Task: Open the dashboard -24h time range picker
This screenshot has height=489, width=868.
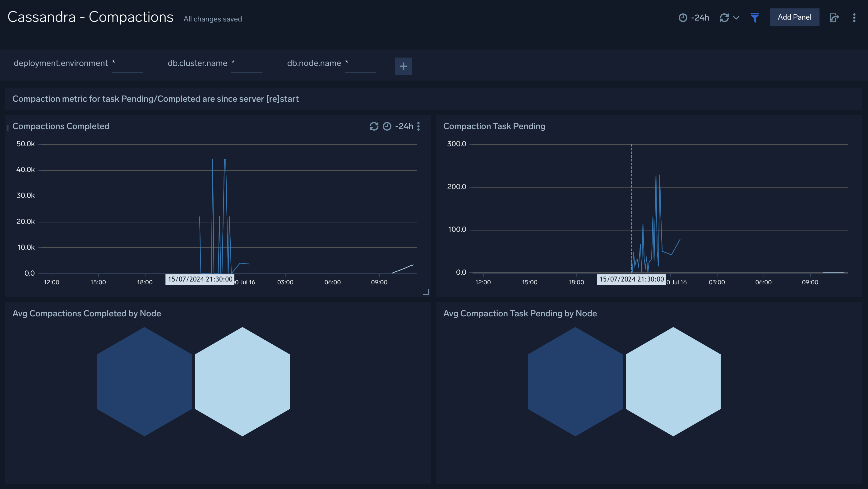Action: 694,17
